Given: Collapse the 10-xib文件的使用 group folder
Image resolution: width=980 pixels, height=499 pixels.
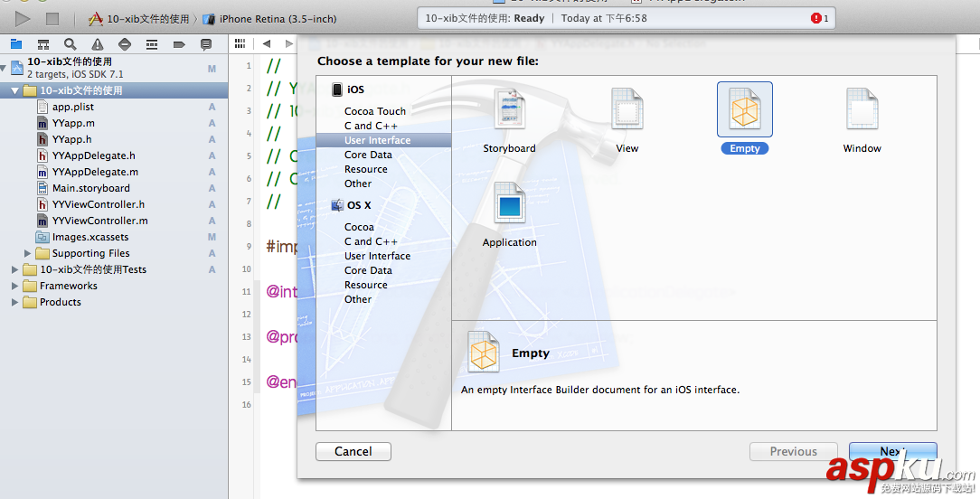Looking at the screenshot, I should 14,90.
